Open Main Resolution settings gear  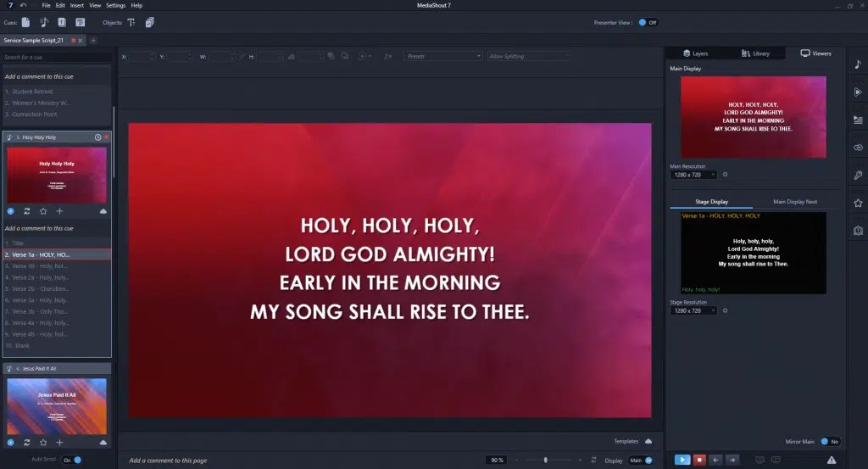(x=726, y=175)
